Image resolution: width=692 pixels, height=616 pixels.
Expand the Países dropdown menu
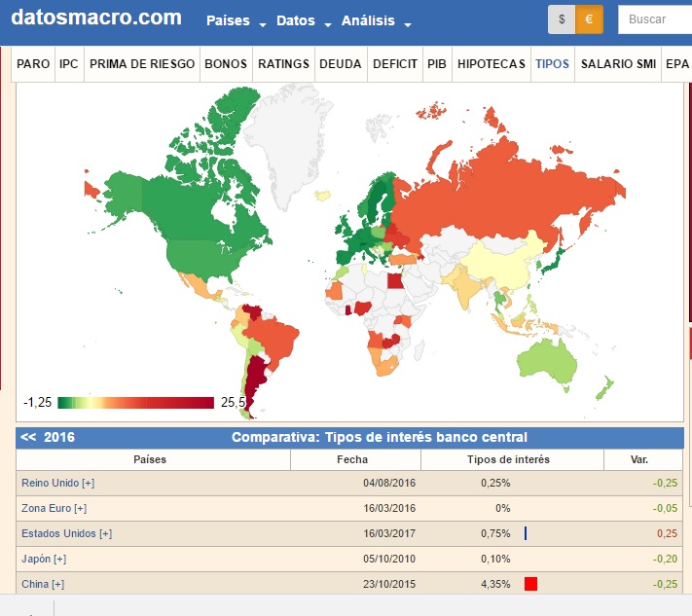point(237,20)
